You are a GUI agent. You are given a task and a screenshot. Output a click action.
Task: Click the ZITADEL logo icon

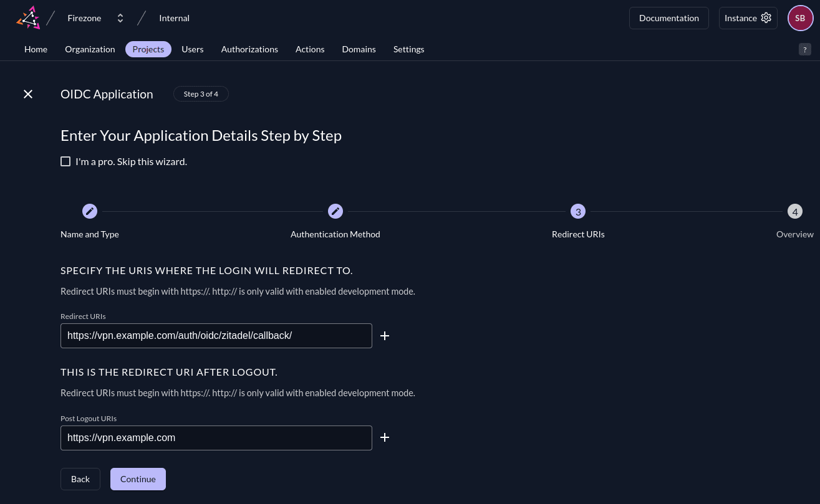(28, 18)
